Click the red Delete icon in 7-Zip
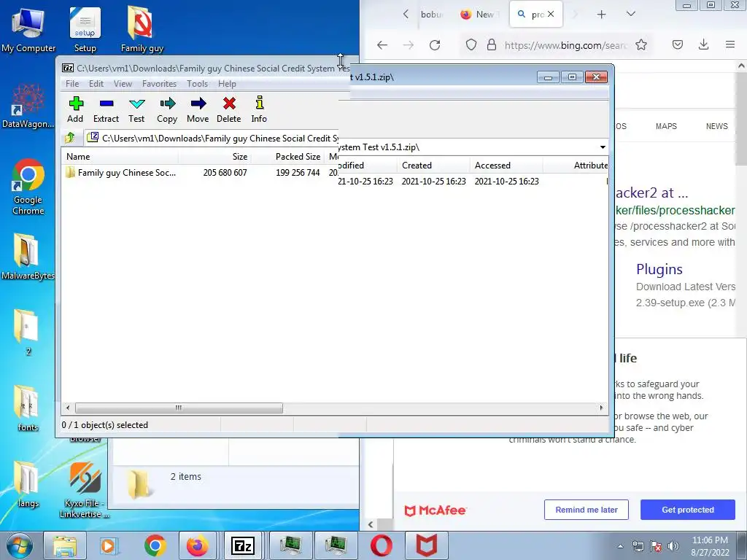This screenshot has width=747, height=560. [x=228, y=109]
